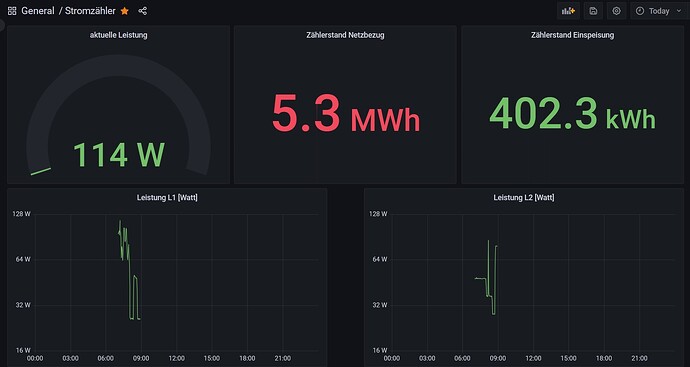Open the Leistung L1 [Watt] panel title menu

point(167,198)
